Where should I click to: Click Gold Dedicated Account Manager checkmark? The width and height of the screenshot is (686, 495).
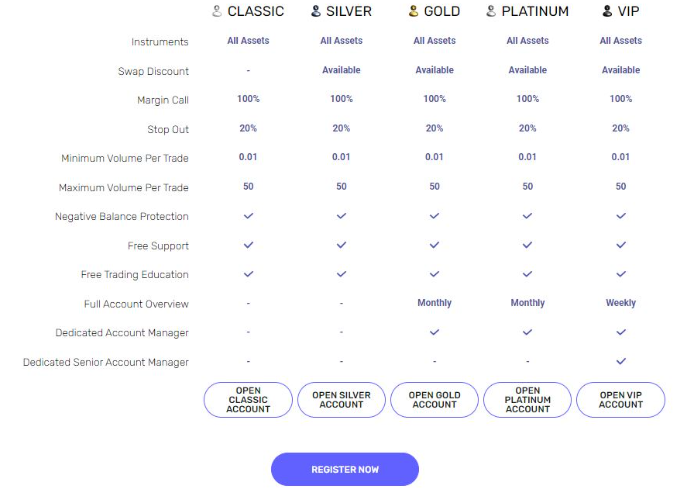(x=434, y=332)
